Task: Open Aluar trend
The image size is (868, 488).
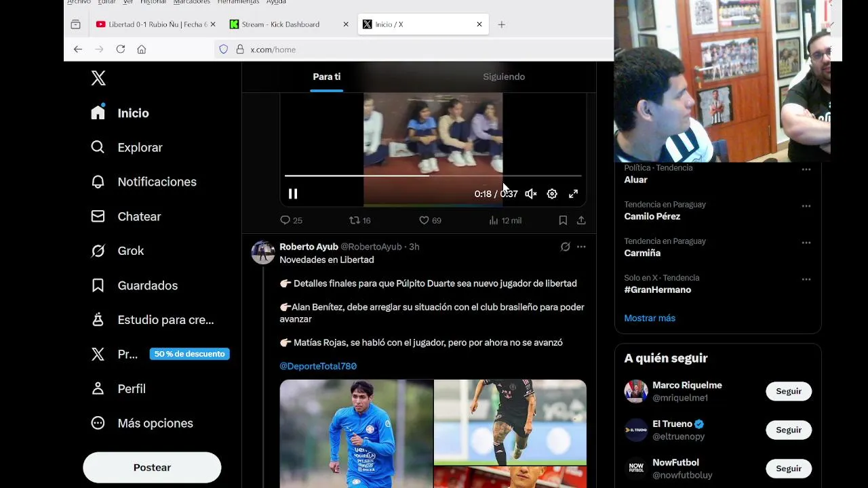Action: 636,180
